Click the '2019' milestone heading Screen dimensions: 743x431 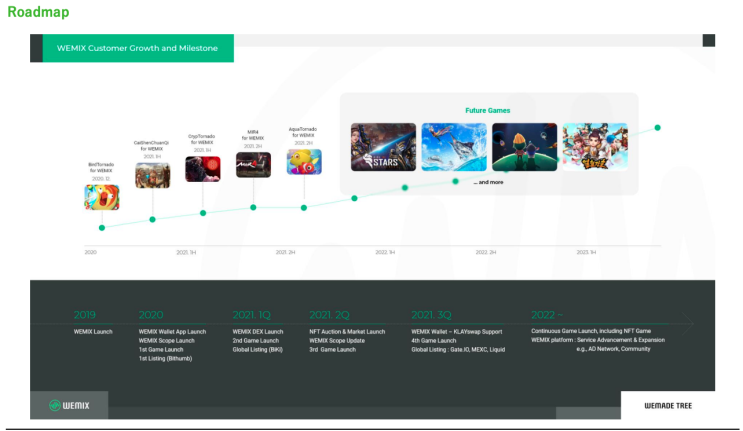click(85, 315)
